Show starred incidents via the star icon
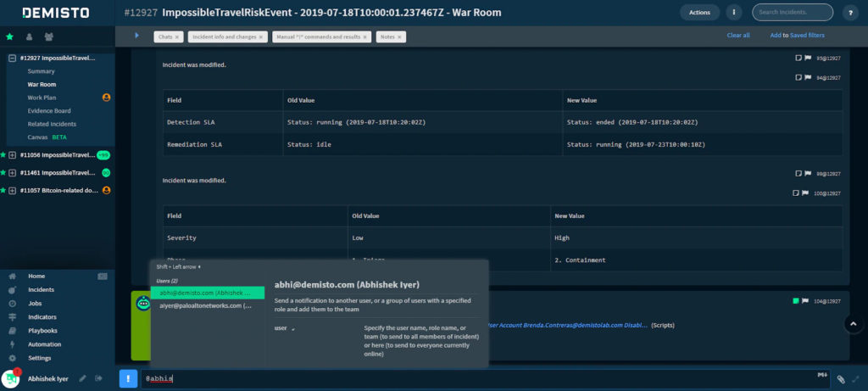Screen dimensions: 868x391 9,36
